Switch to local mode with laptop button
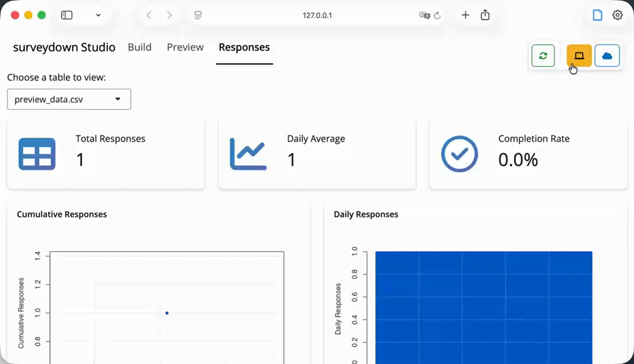This screenshot has height=364, width=634. click(579, 56)
